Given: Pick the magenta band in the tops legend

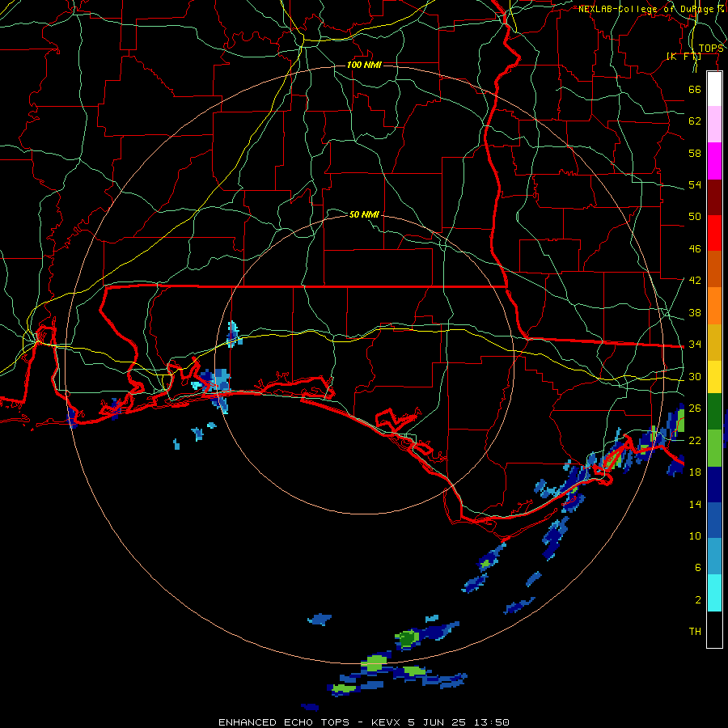Looking at the screenshot, I should 714,161.
